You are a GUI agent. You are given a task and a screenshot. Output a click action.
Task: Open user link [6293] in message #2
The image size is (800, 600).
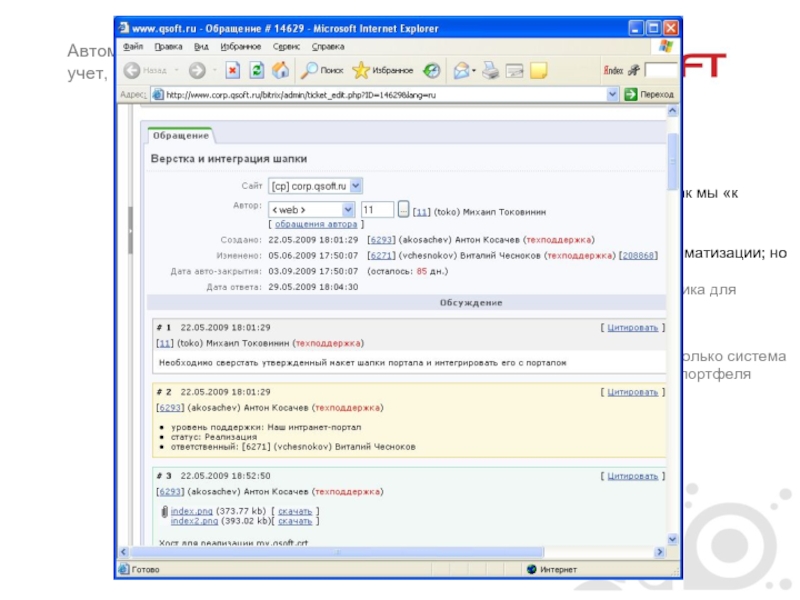click(x=170, y=408)
